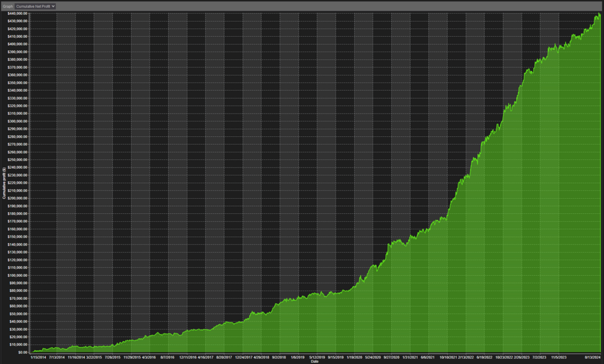This screenshot has width=604, height=364.
Task: Select the 11/5/2023 date label
Action: [558, 357]
